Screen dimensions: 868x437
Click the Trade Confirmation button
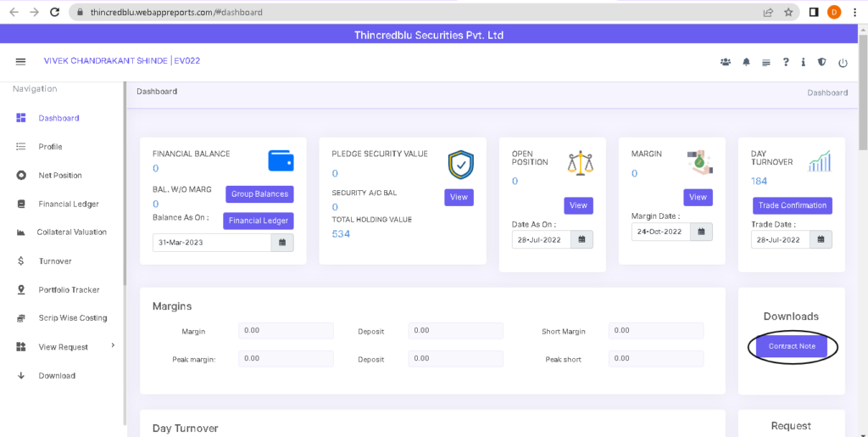point(793,205)
